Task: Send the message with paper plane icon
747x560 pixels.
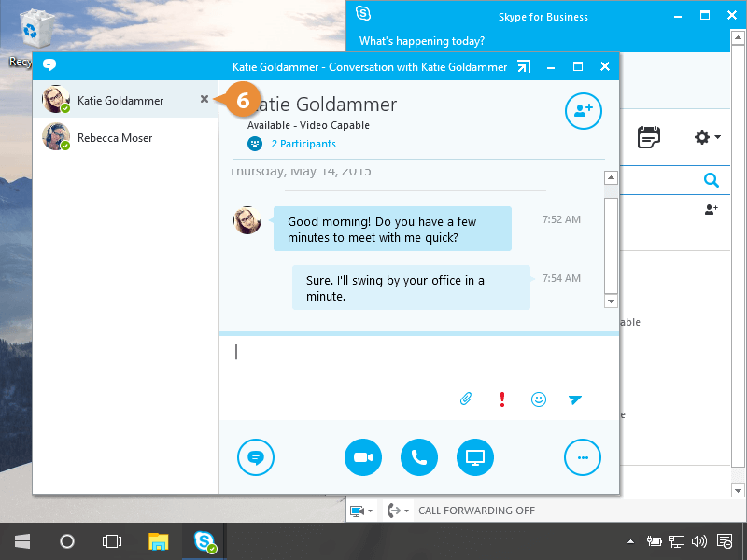Action: click(575, 399)
